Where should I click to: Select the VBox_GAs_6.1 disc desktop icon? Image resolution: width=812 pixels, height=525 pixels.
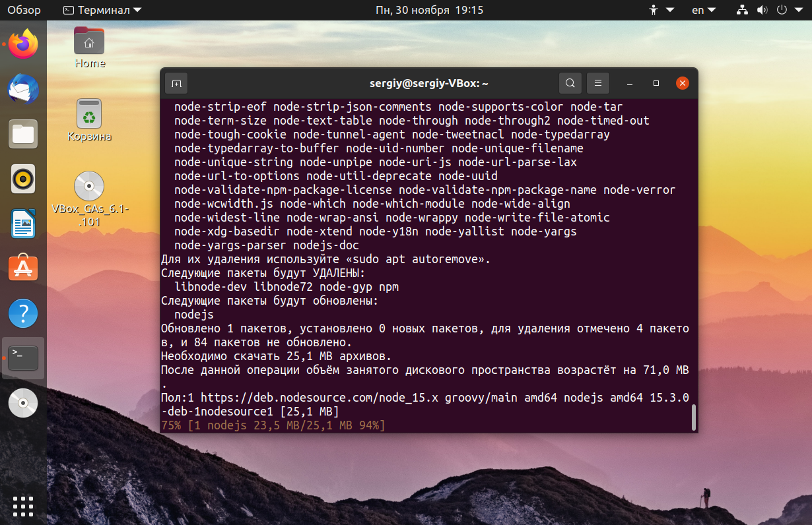(90, 199)
